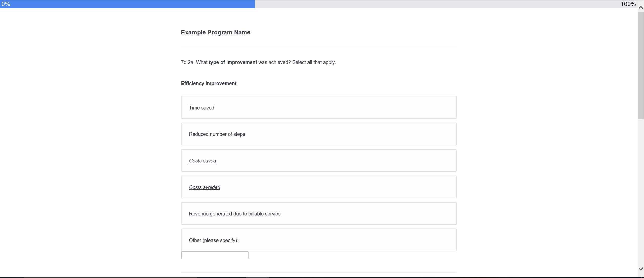The height and width of the screenshot is (278, 644).
Task: Click the 100% progress label
Action: click(628, 4)
